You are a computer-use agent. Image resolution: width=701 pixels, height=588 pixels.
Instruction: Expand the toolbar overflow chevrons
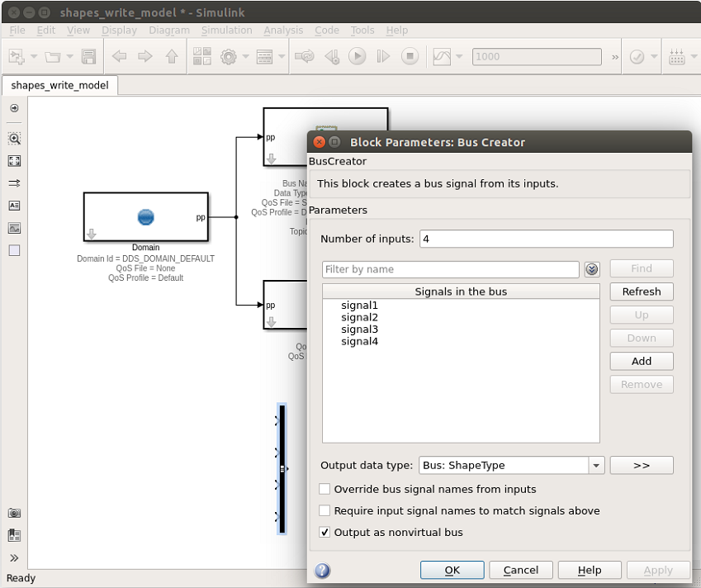pos(615,57)
